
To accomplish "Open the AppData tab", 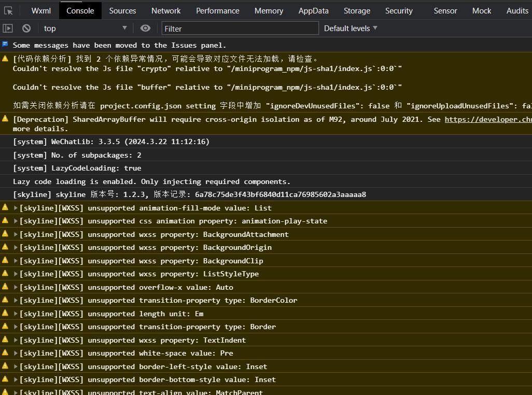I will 314,11.
